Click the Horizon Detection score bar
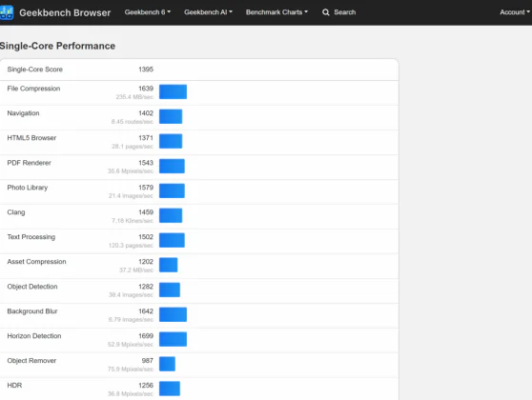The height and width of the screenshot is (400, 532). (x=173, y=339)
